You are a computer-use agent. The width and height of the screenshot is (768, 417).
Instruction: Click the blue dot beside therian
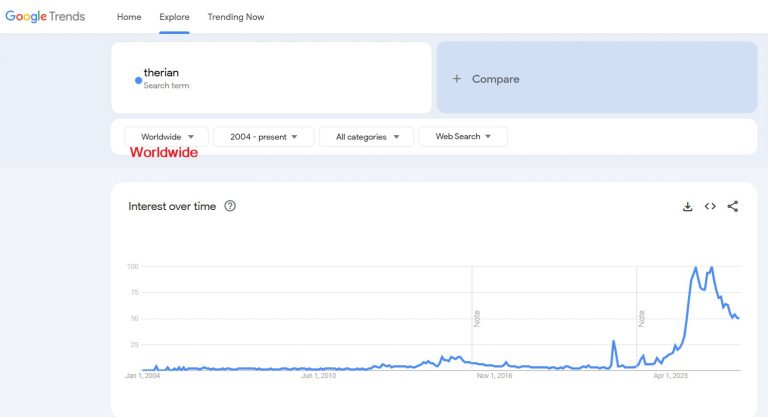pos(138,80)
